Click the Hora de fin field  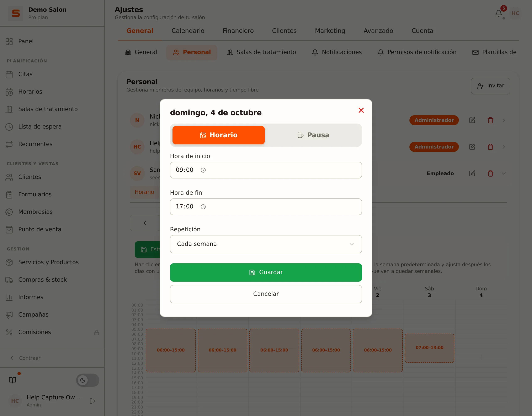tap(266, 207)
